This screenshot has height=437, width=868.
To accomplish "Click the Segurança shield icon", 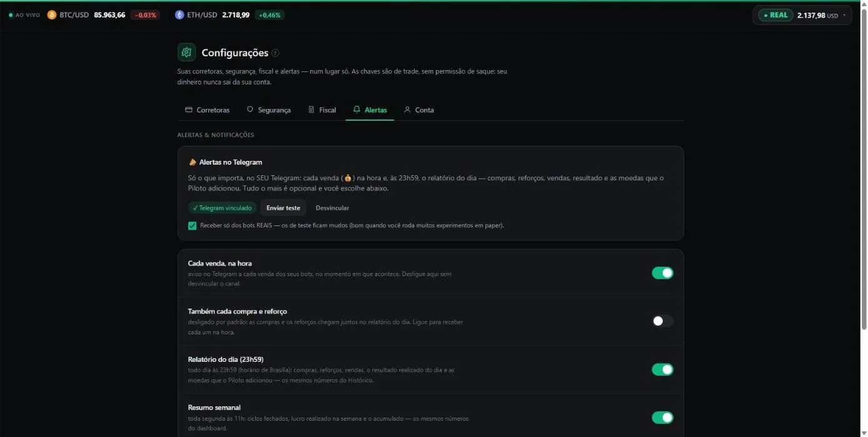I will click(250, 110).
